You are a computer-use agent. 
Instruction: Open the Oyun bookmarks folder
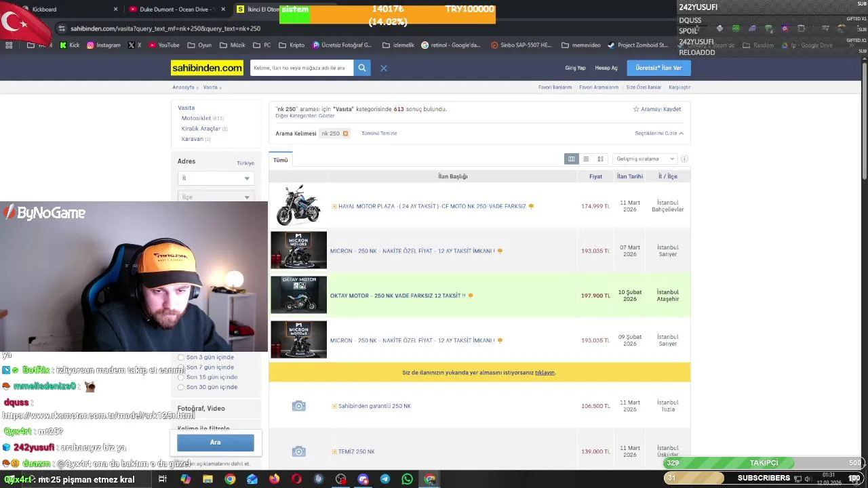199,45
